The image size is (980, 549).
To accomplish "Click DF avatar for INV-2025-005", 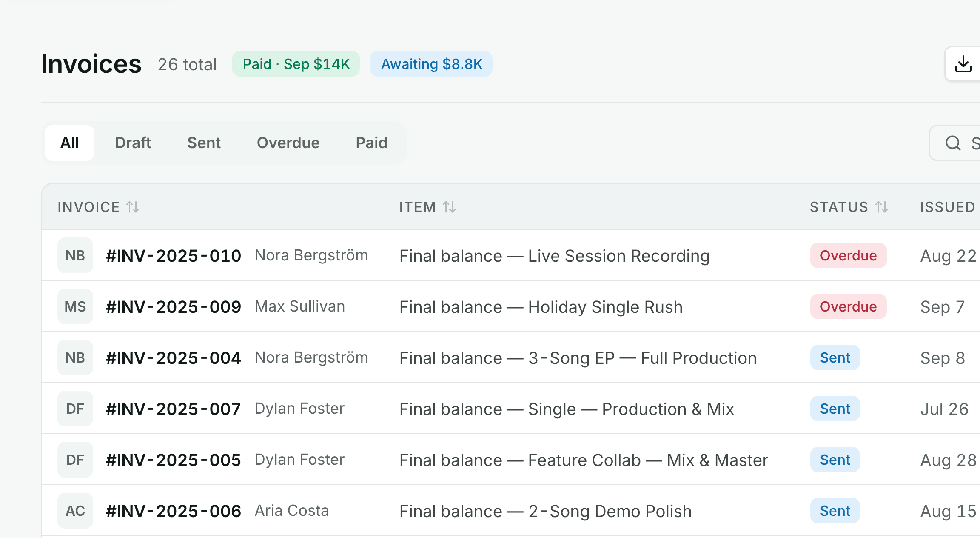I will click(x=75, y=460).
